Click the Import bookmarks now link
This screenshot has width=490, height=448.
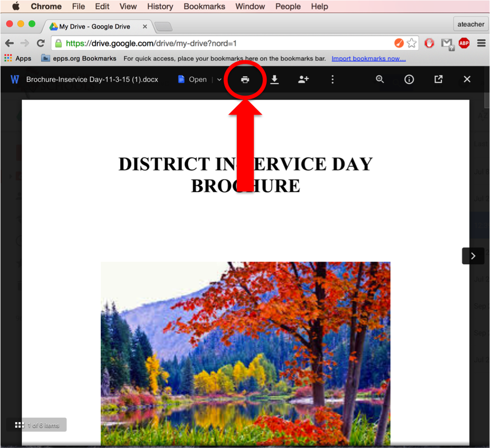click(368, 58)
